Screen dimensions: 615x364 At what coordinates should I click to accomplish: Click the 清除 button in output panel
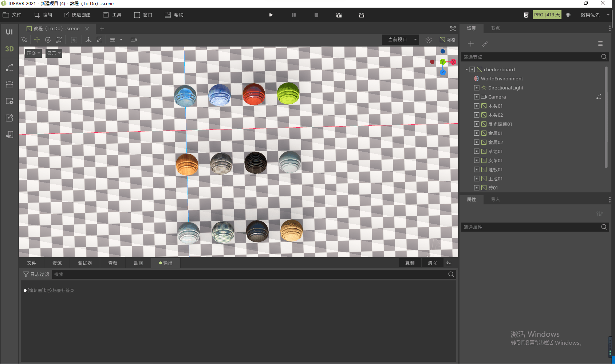(x=432, y=263)
